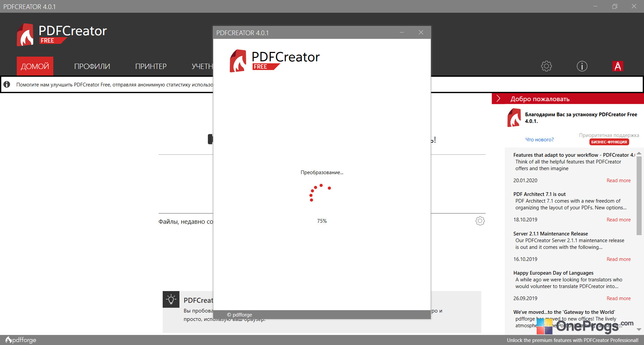
Task: Read more on Server 2.1.1 Maintenance Release
Action: (619, 259)
